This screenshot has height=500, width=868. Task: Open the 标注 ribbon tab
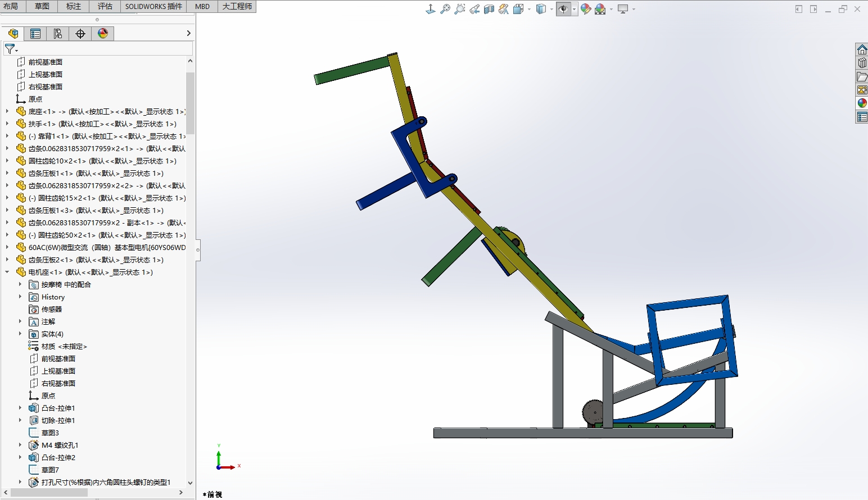click(74, 6)
